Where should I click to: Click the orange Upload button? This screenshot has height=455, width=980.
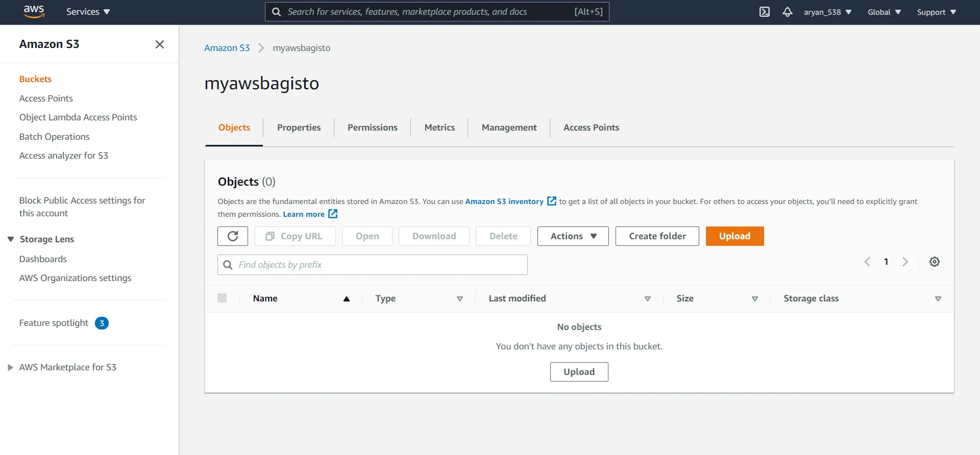[734, 236]
